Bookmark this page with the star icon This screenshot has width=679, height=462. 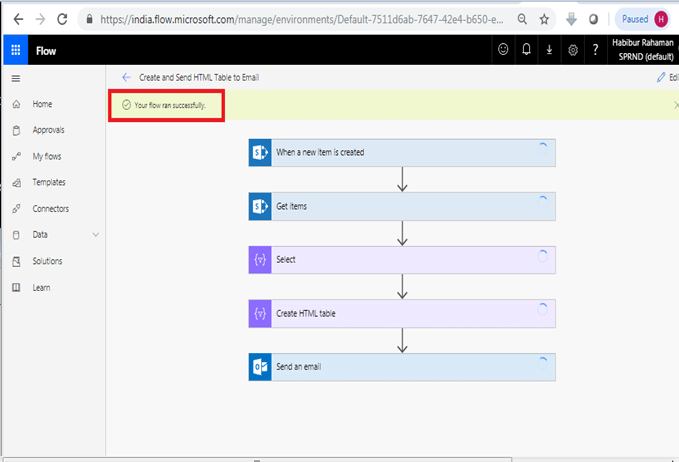(x=544, y=19)
